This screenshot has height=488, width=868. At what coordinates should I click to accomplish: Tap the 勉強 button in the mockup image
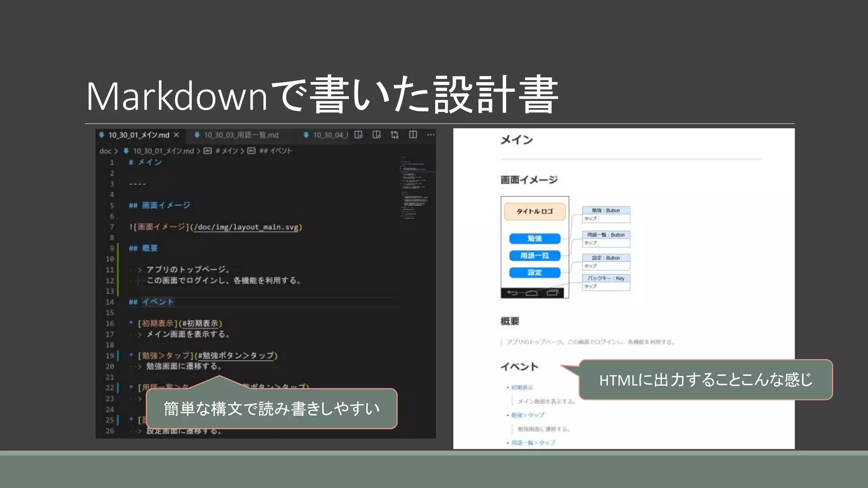click(x=534, y=238)
